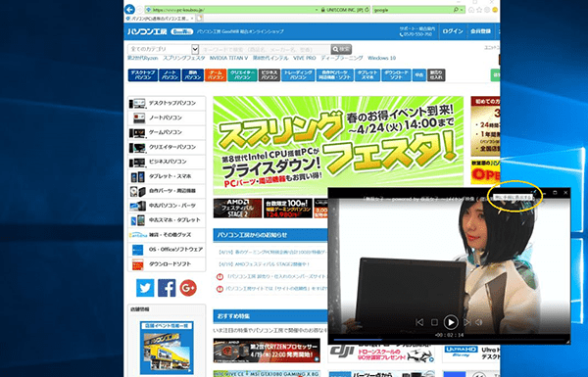
Task: Open デスクトップパソコン in the left sidebar
Action: pos(167,103)
